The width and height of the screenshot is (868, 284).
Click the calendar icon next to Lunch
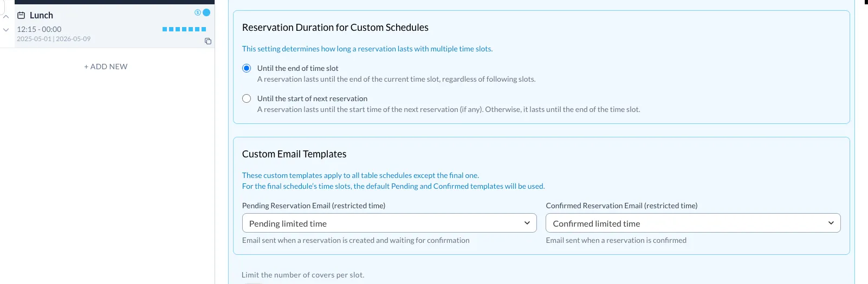(21, 15)
